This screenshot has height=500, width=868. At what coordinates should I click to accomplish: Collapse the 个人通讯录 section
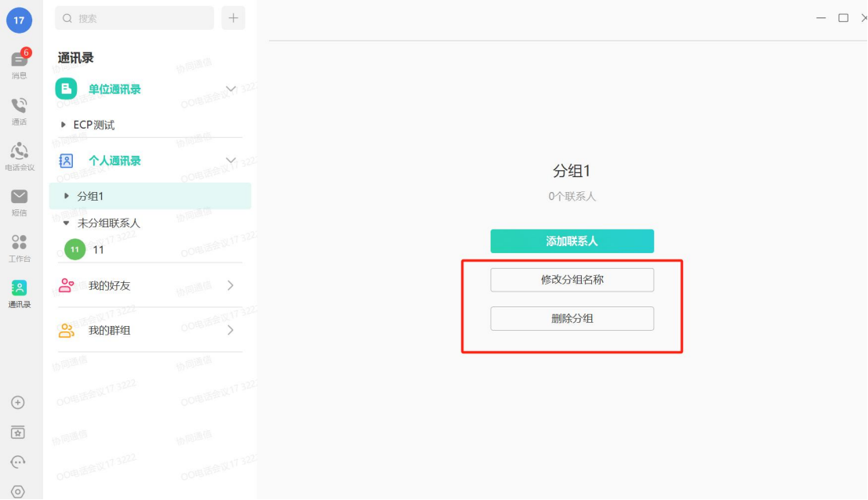(231, 160)
